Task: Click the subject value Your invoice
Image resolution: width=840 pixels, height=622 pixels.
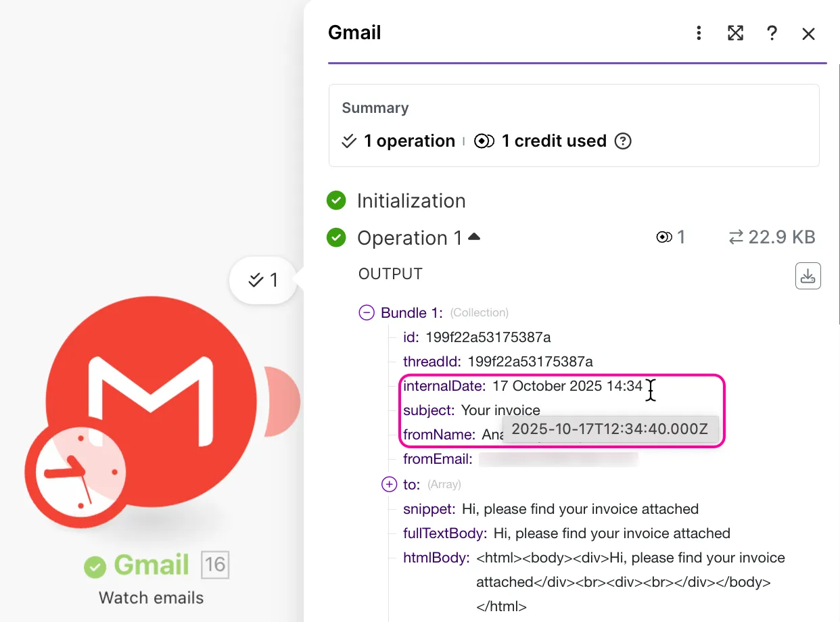Action: 500,410
